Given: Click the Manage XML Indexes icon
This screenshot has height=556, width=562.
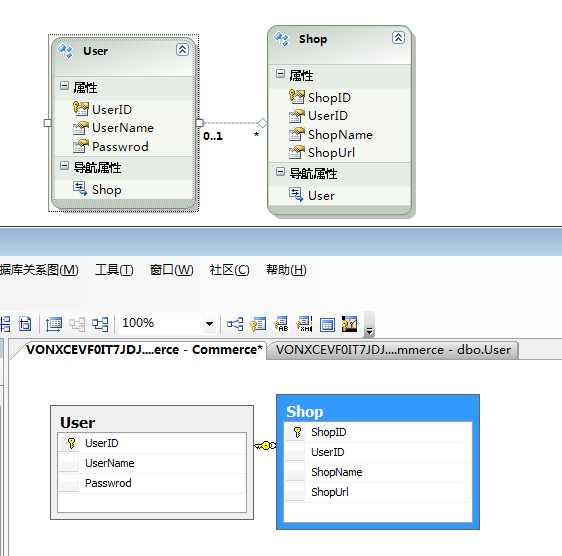Looking at the screenshot, I should pyautogui.click(x=304, y=324).
